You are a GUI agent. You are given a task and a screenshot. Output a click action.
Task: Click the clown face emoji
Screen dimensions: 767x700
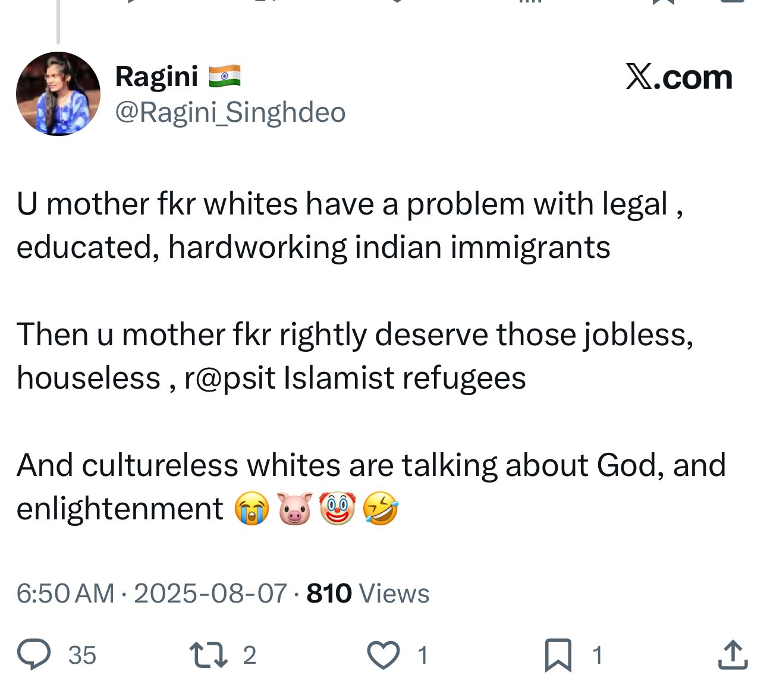[x=337, y=509]
